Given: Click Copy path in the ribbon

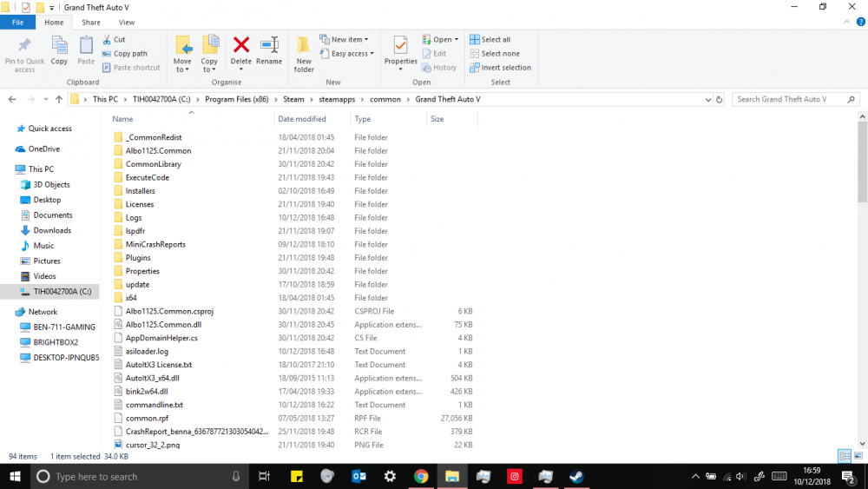Looking at the screenshot, I should pyautogui.click(x=124, y=54).
